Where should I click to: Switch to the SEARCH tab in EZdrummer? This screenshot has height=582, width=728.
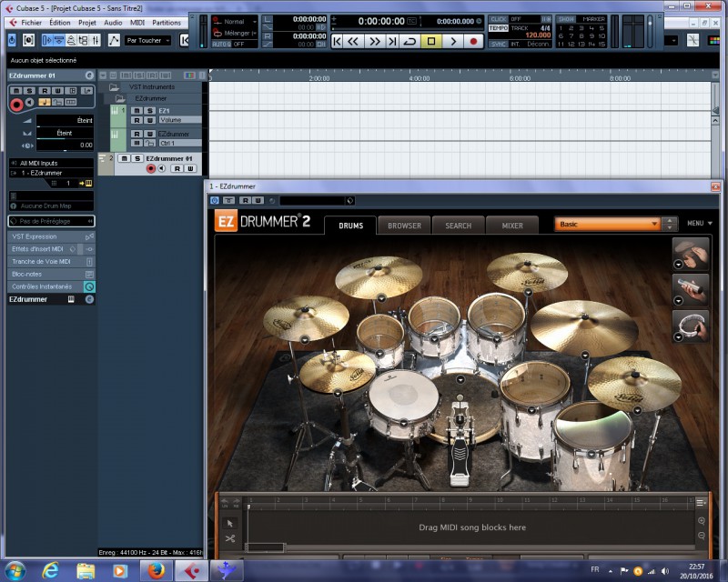[x=459, y=226]
